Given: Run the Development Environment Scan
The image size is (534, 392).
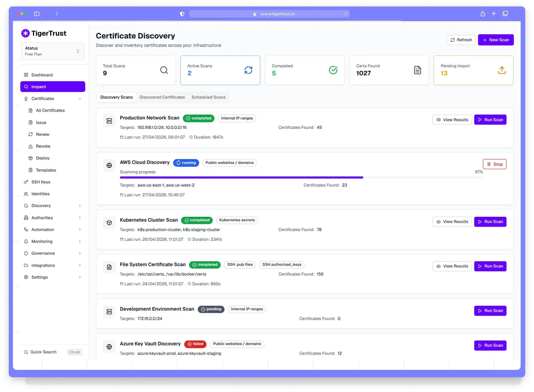Looking at the screenshot, I should point(490,311).
